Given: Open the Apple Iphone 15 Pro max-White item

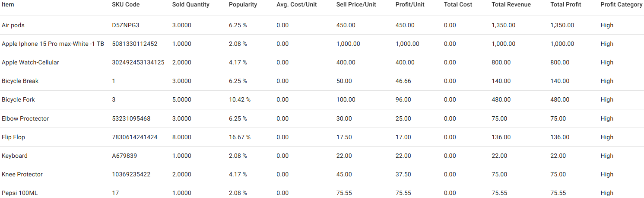Looking at the screenshot, I should 53,44.
